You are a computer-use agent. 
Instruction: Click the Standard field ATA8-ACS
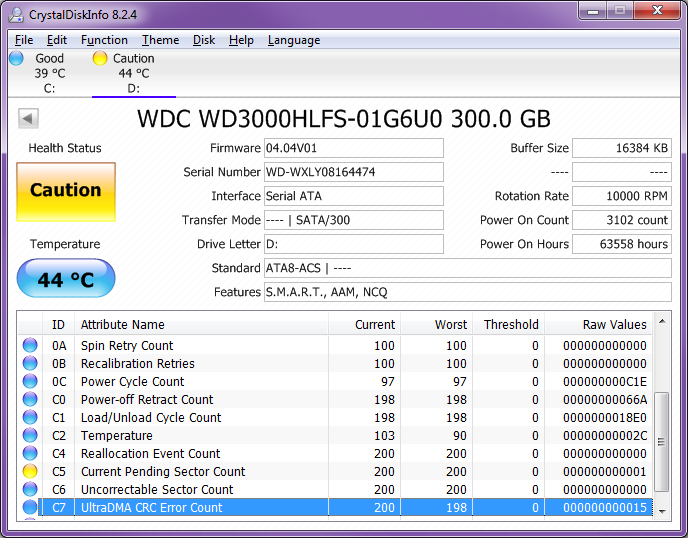point(468,268)
